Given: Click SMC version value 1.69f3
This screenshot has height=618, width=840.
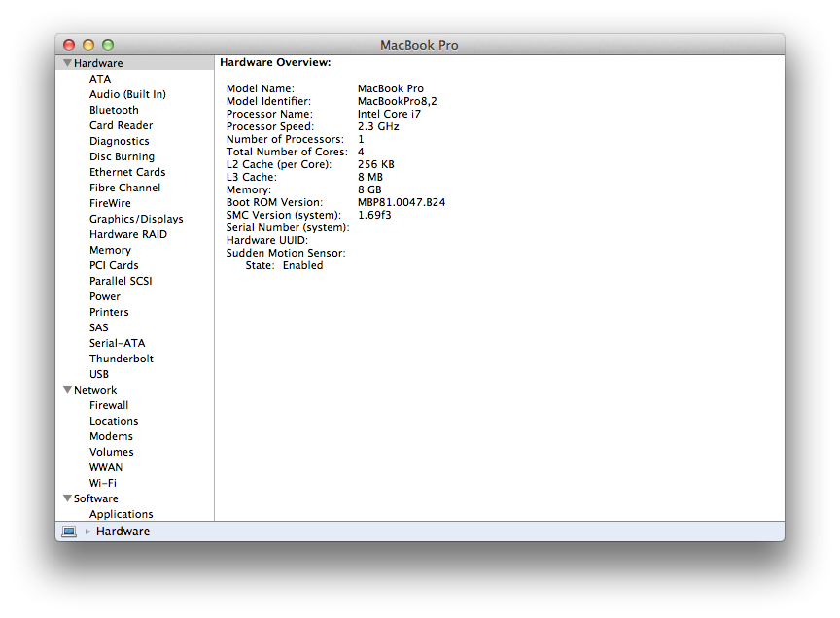Looking at the screenshot, I should pyautogui.click(x=374, y=215).
